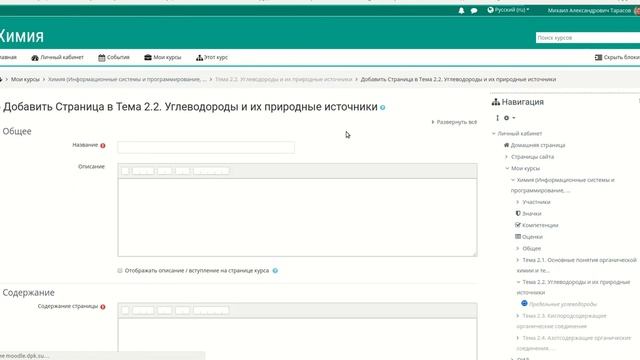
Task: Click first toolbar button of Описание editor
Action: tap(125, 171)
